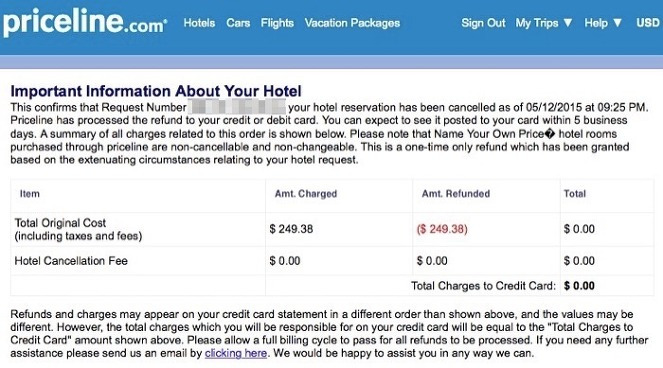Screen dimensions: 663x368
Task: Click the Total Original Cost row label
Action: 78,229
